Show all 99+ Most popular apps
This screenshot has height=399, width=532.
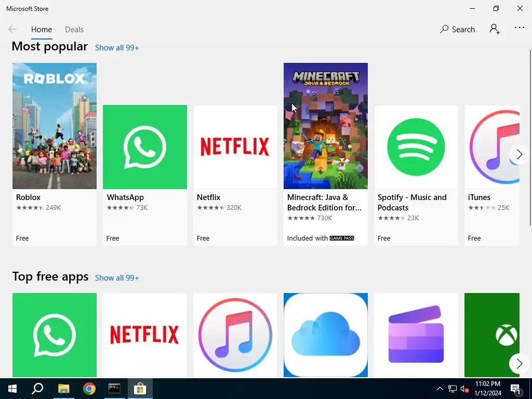click(x=117, y=48)
